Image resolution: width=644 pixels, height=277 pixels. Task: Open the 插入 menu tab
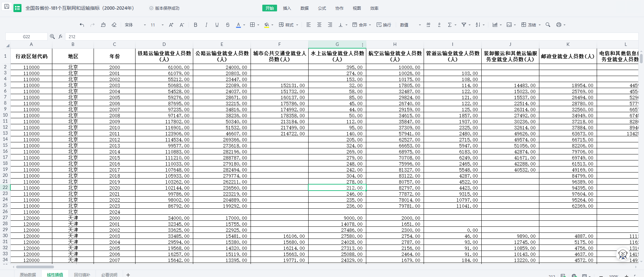(x=287, y=8)
